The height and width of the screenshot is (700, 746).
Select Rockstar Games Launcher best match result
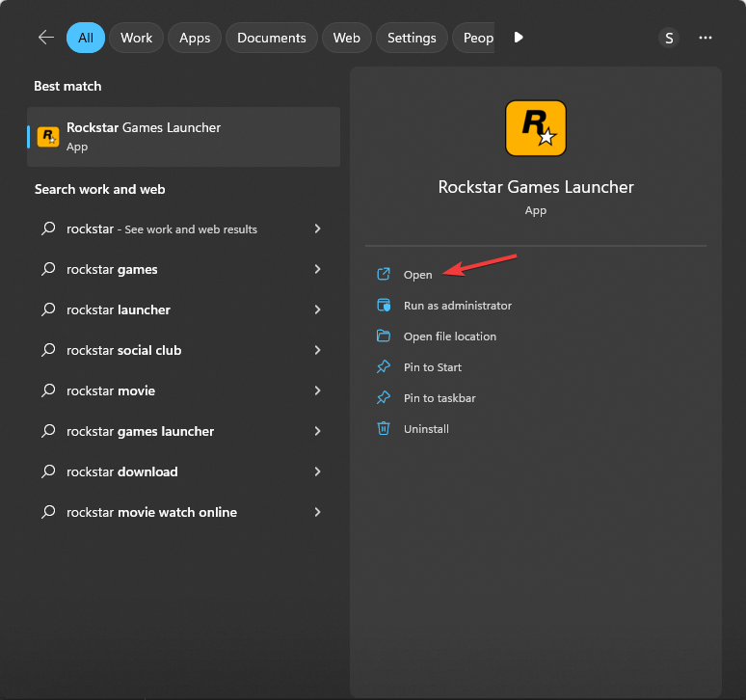(183, 136)
